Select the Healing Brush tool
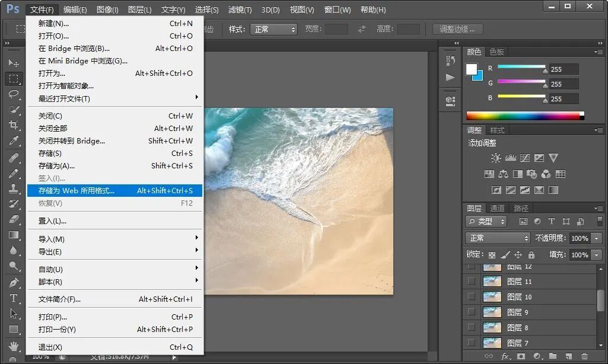Viewport: 608px width, 364px height. 14,158
